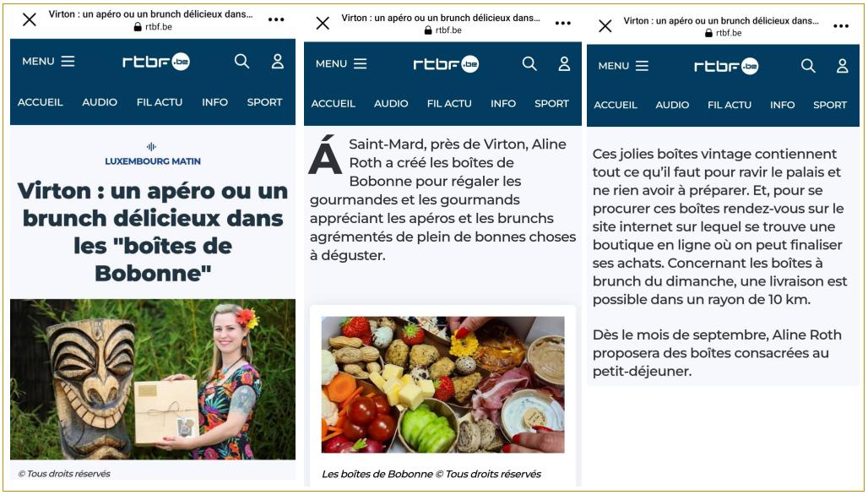Select FIL ACTU tab in the middle screen
This screenshot has height=495, width=868.
pos(449,104)
